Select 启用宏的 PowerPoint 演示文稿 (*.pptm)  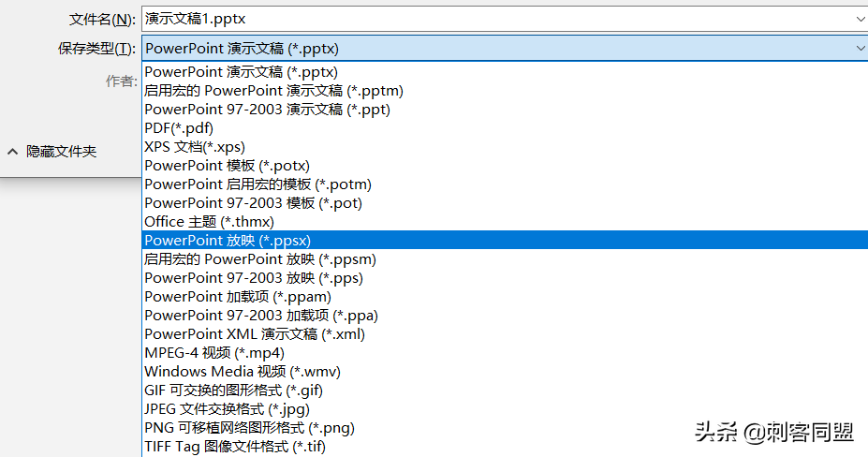pyautogui.click(x=505, y=91)
